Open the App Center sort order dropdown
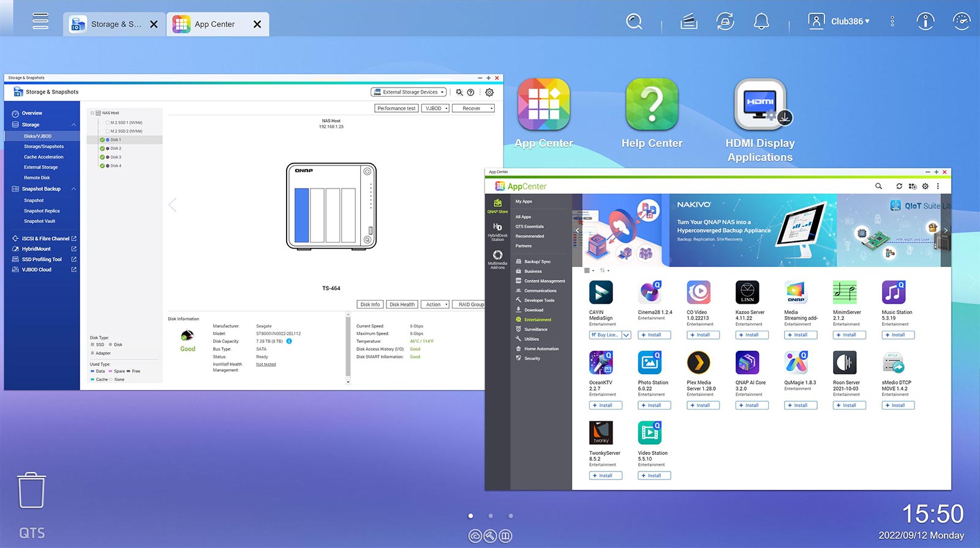The width and height of the screenshot is (980, 548). point(605,270)
